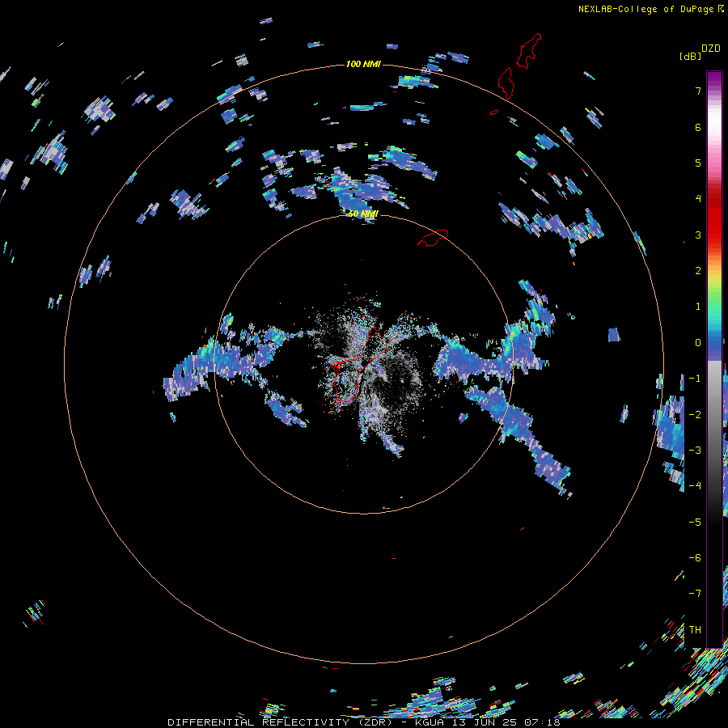This screenshot has height=728, width=728.
Task: Click the "50 NMI" range ring label
Action: (363, 214)
